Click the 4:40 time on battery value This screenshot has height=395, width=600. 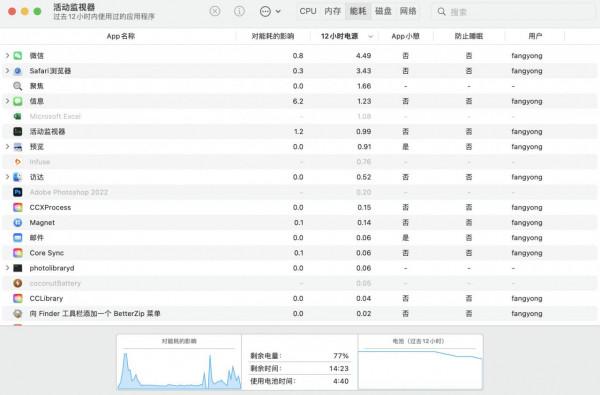point(341,381)
